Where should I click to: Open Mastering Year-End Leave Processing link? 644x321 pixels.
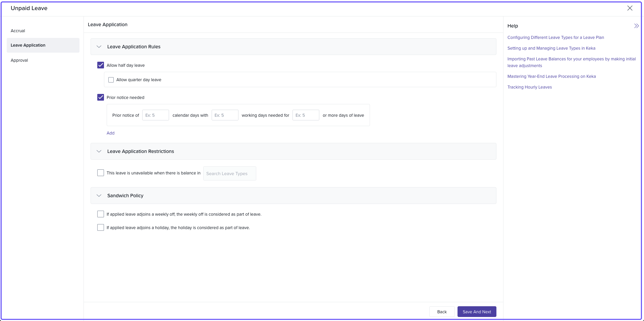551,76
